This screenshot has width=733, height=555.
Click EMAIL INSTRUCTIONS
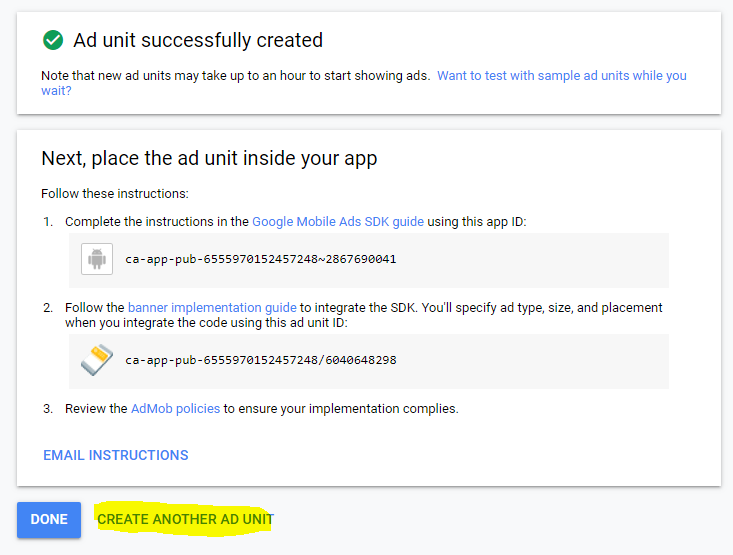pos(116,455)
